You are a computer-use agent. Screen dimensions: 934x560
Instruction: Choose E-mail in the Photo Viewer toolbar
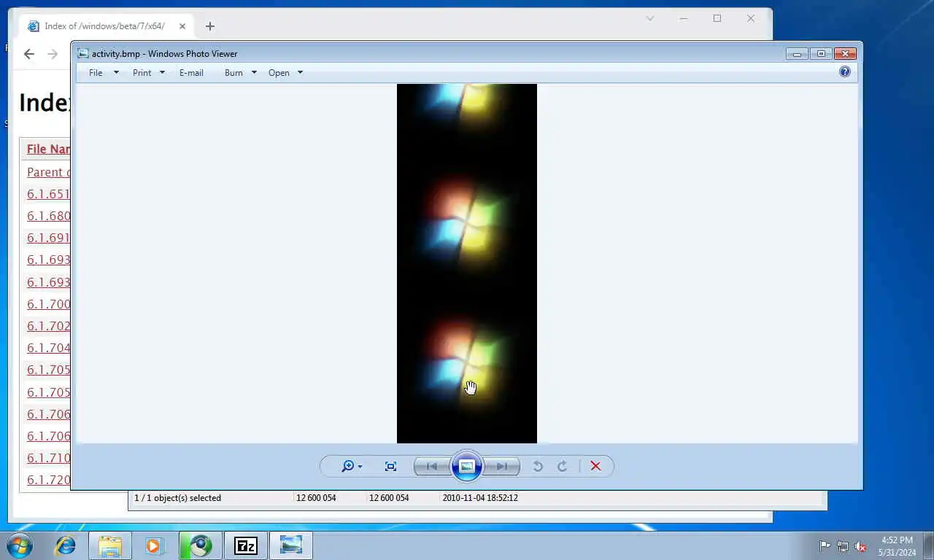click(191, 73)
